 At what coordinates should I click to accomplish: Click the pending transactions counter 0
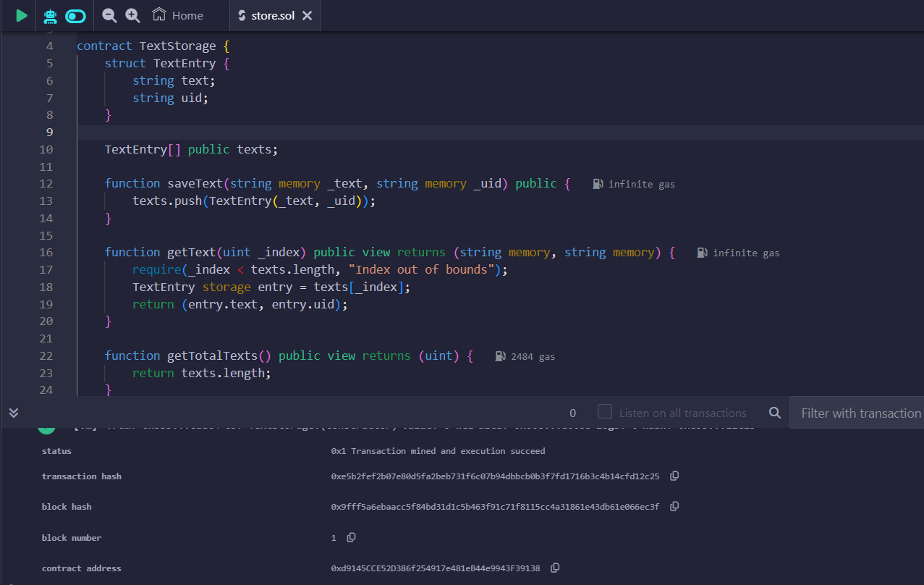coord(573,413)
